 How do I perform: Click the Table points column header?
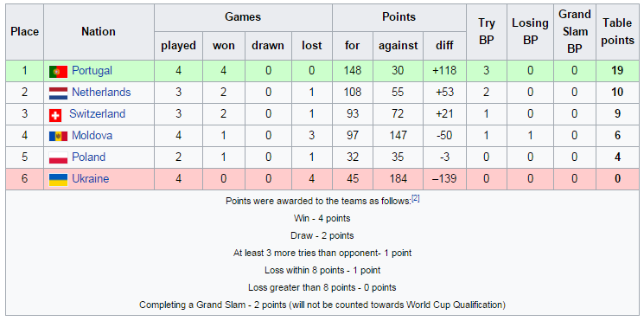[617, 32]
